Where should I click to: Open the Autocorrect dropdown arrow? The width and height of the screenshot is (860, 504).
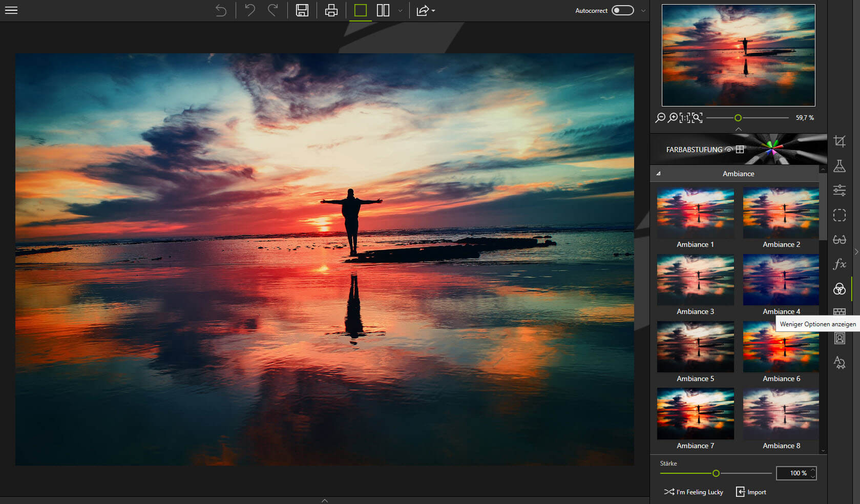(x=643, y=11)
